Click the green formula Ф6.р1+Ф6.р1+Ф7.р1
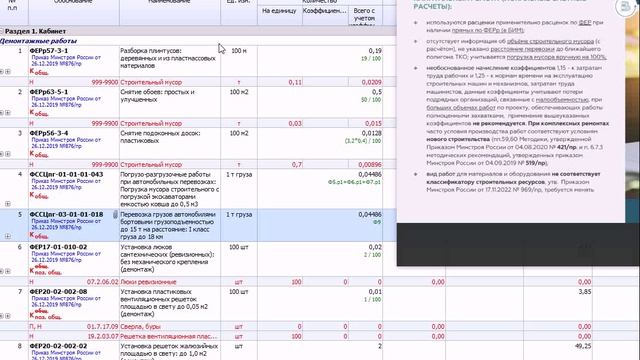This screenshot has width=640, height=360. pos(354,182)
